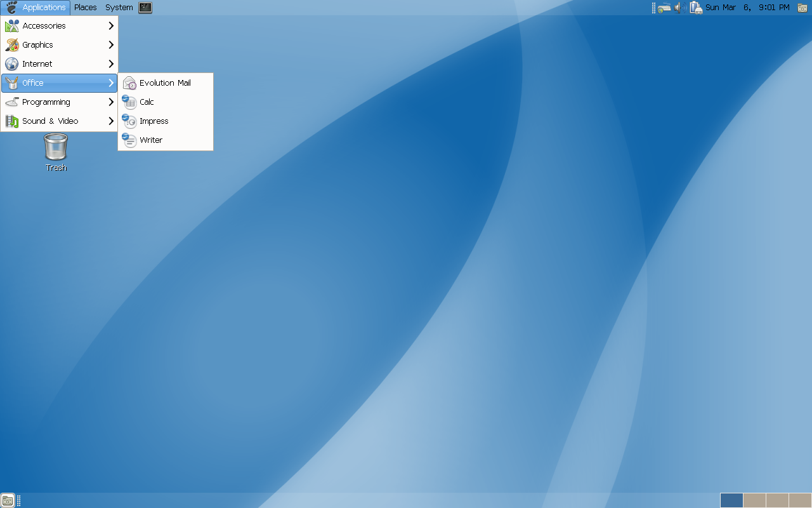Open the Programming submenu
This screenshot has height=508, width=812.
tap(59, 102)
